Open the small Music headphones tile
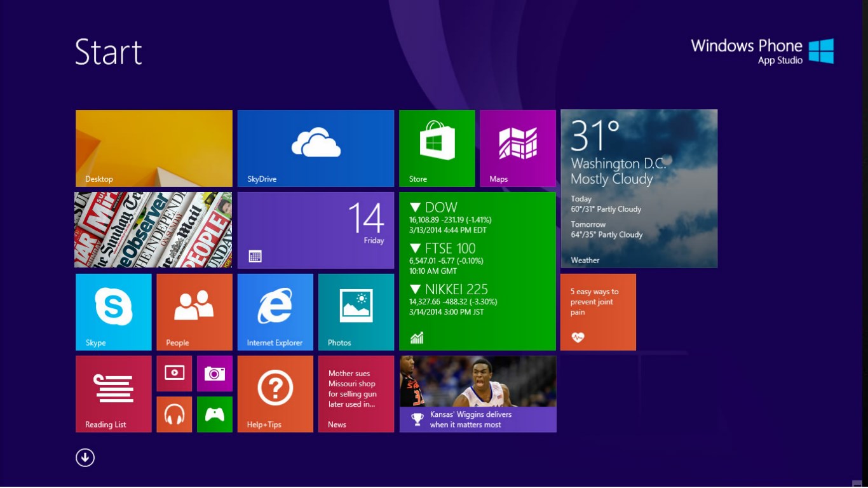The height and width of the screenshot is (488, 868). pyautogui.click(x=174, y=414)
